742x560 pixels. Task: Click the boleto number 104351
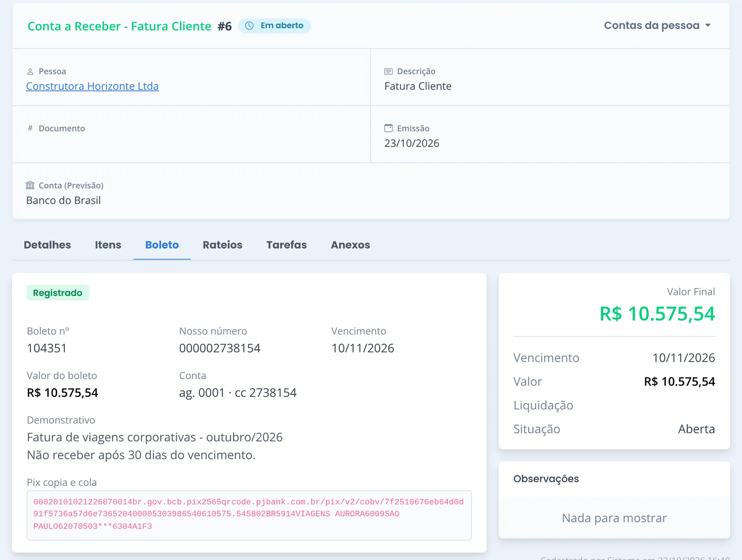pyautogui.click(x=47, y=348)
